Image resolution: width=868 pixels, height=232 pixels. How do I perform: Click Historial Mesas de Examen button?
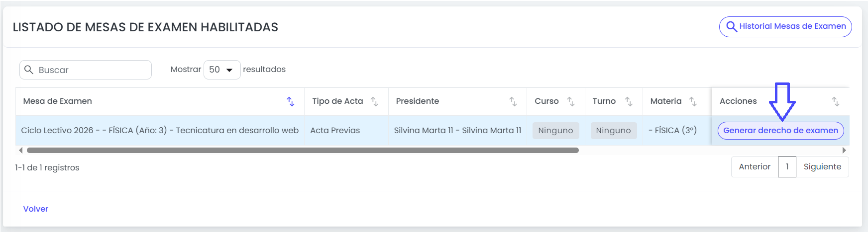(785, 26)
